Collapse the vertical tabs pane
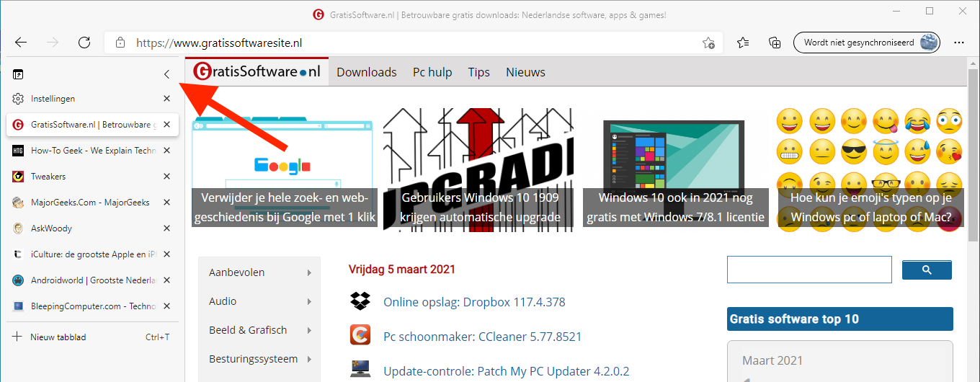 [166, 74]
